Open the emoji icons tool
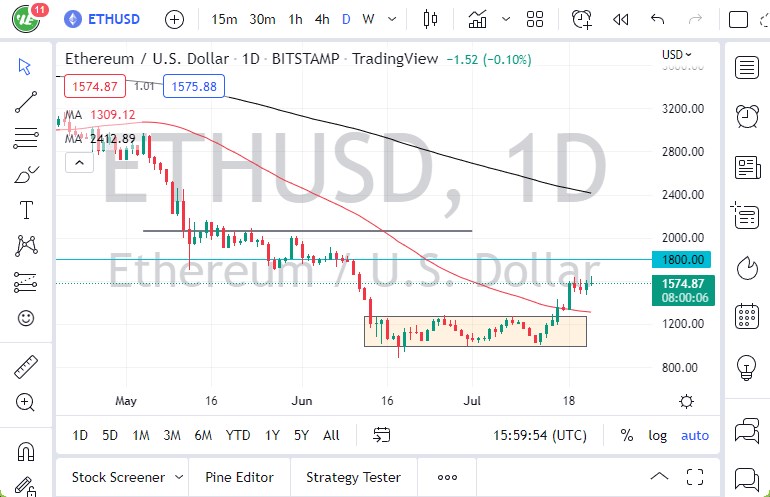This screenshot has width=770, height=497. point(26,318)
